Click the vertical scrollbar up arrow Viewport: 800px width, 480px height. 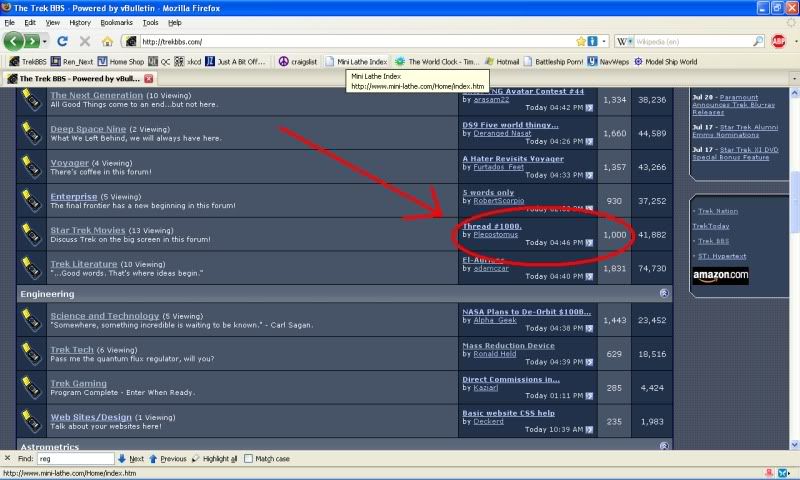[794, 93]
